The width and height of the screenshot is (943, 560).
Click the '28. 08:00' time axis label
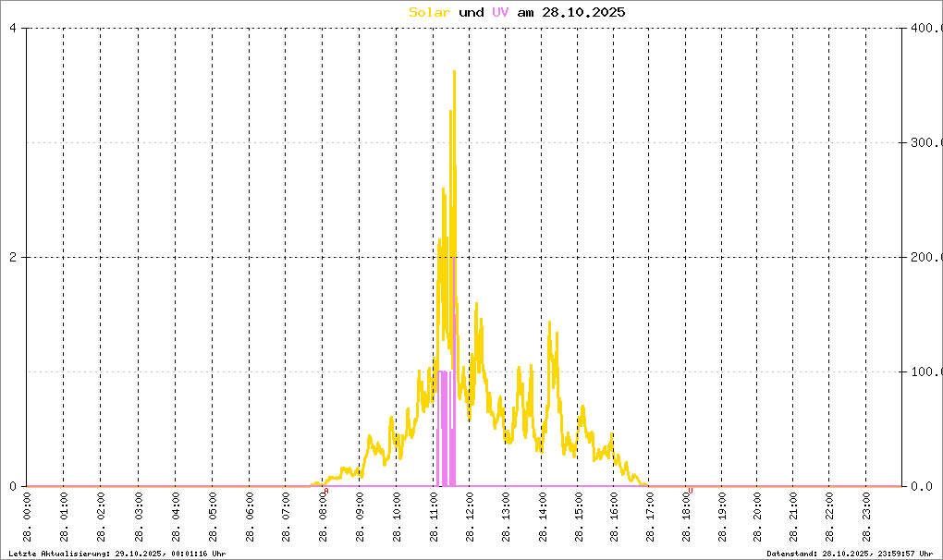coord(324,520)
